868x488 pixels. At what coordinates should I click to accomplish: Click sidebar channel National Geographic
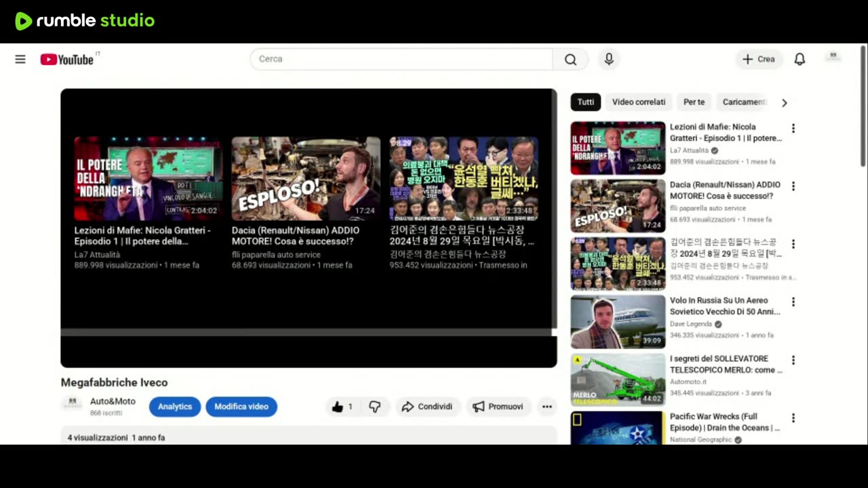click(x=701, y=440)
